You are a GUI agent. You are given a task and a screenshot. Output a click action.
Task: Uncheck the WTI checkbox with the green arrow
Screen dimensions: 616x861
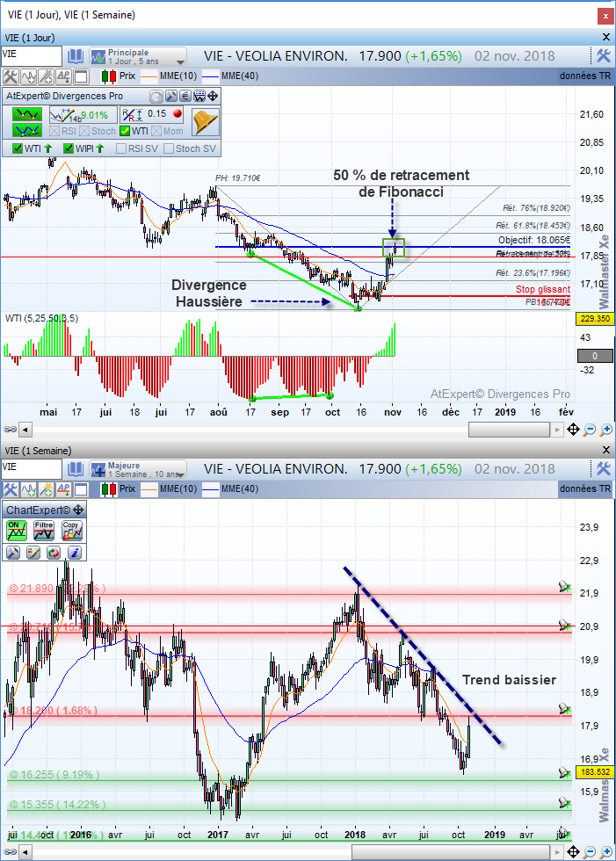[18, 148]
